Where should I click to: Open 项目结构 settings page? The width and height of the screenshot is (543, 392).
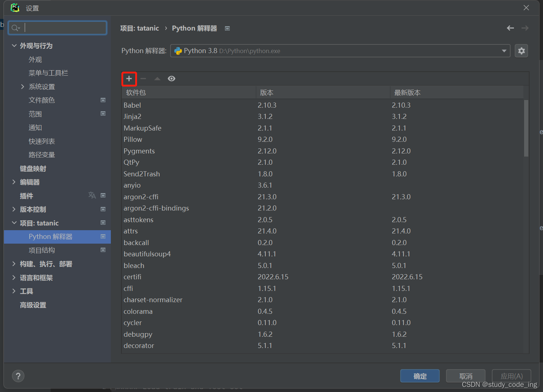[x=42, y=250]
